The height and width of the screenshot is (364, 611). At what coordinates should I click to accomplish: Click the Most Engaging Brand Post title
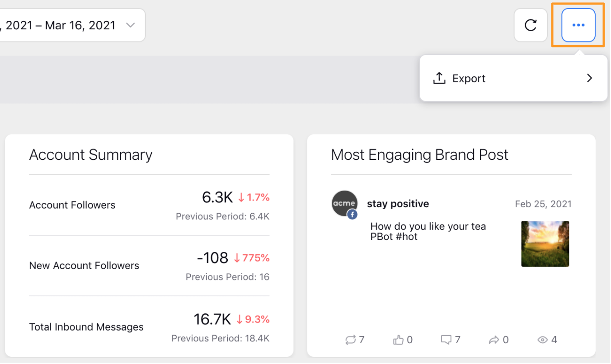pyautogui.click(x=420, y=155)
